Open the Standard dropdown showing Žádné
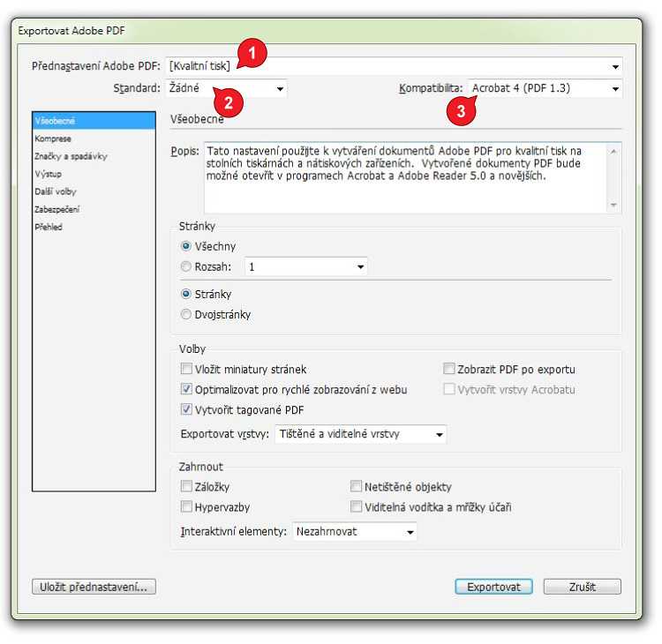The height and width of the screenshot is (644, 662). click(x=226, y=88)
